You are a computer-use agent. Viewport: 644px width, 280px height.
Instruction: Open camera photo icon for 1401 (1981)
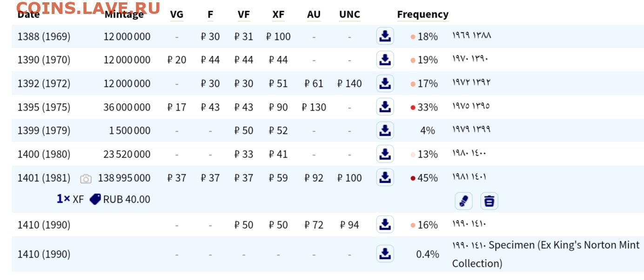(86, 179)
